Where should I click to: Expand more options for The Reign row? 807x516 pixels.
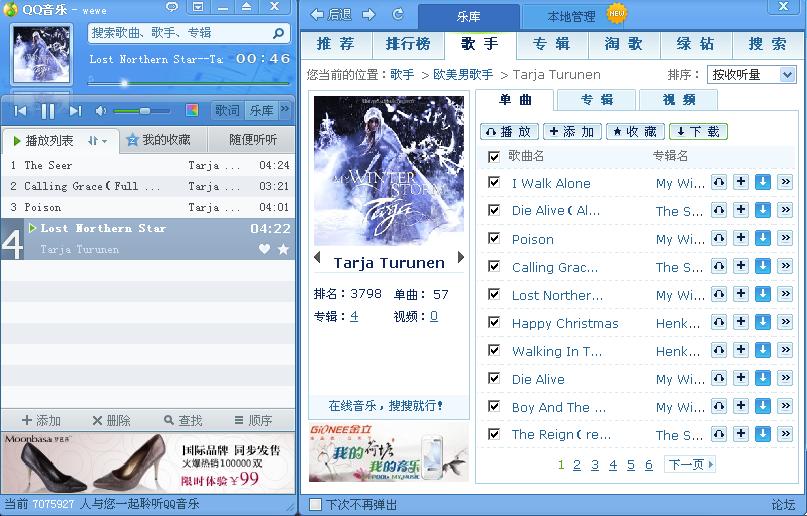coord(785,434)
